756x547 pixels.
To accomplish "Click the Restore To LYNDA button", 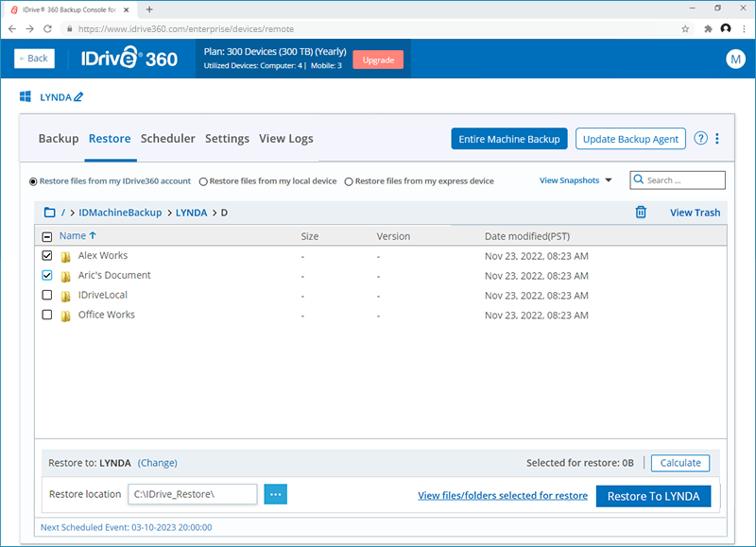I will (653, 496).
